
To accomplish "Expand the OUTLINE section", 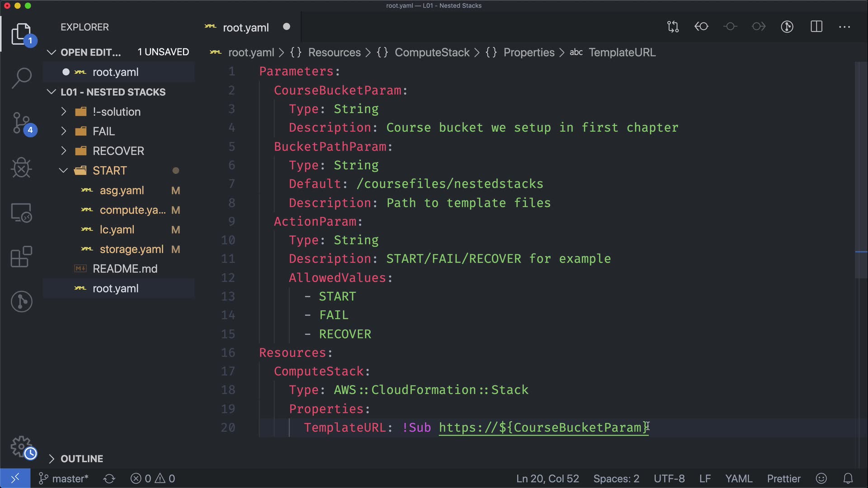I will click(x=81, y=459).
